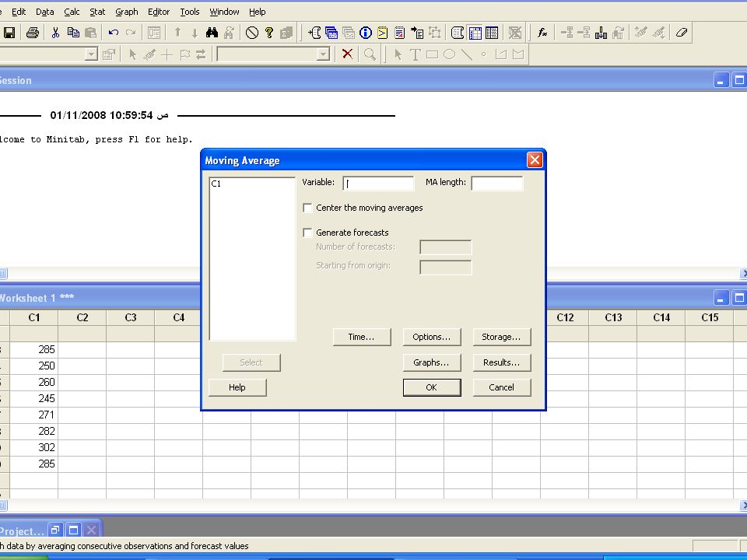Click the Storage... button

point(502,337)
